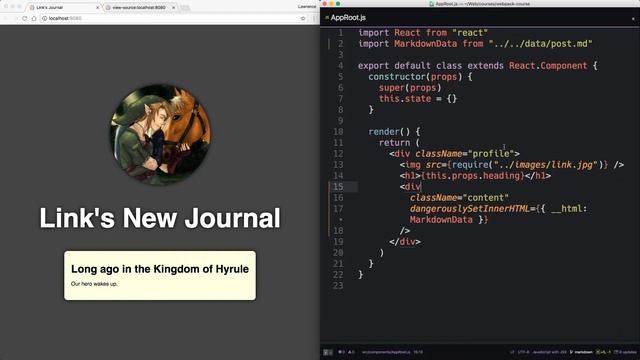Screen dimensions: 640x360
Task: Click the "../../data/post.md" import path
Action: [540, 44]
